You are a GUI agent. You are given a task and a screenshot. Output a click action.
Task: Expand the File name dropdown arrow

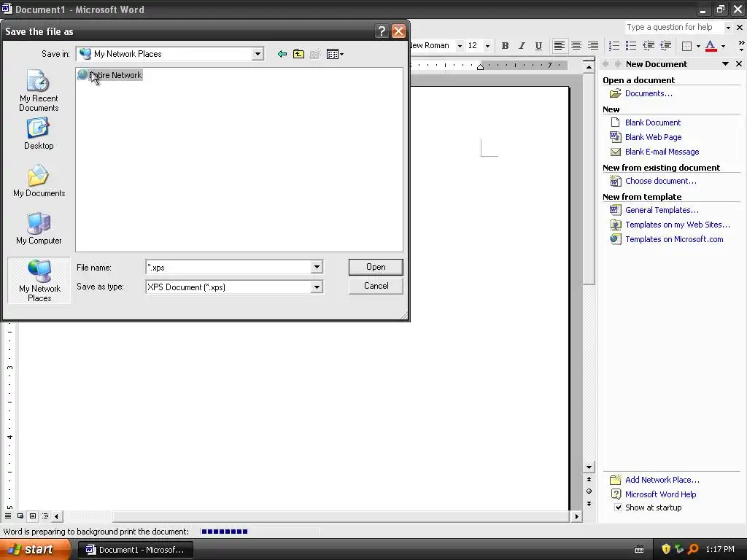tap(317, 267)
